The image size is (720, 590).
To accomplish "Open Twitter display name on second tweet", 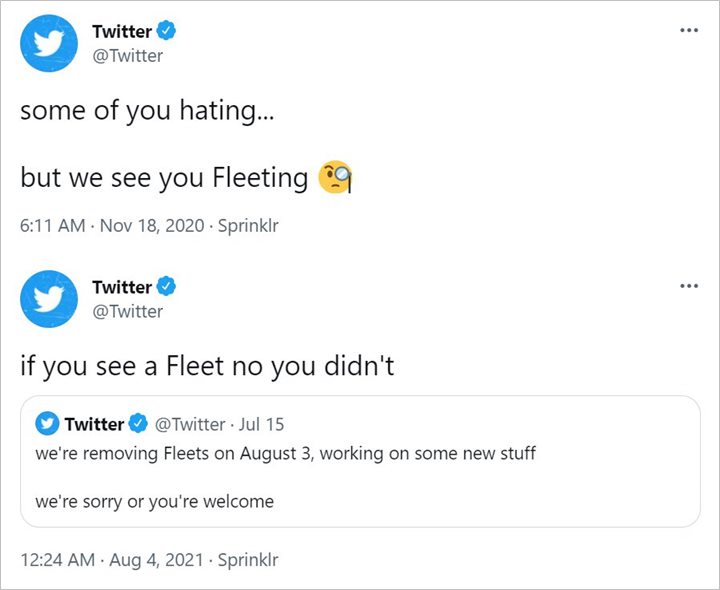I will click(x=122, y=287).
